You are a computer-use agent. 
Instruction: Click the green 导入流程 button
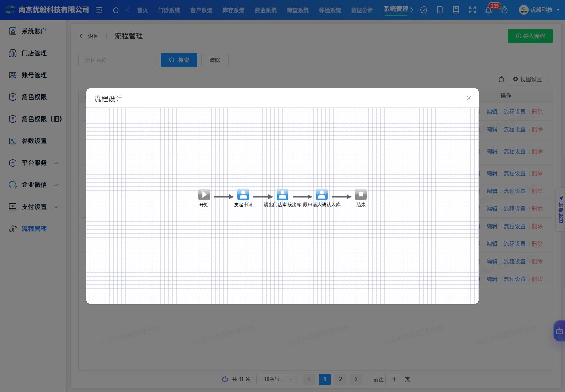click(x=530, y=36)
